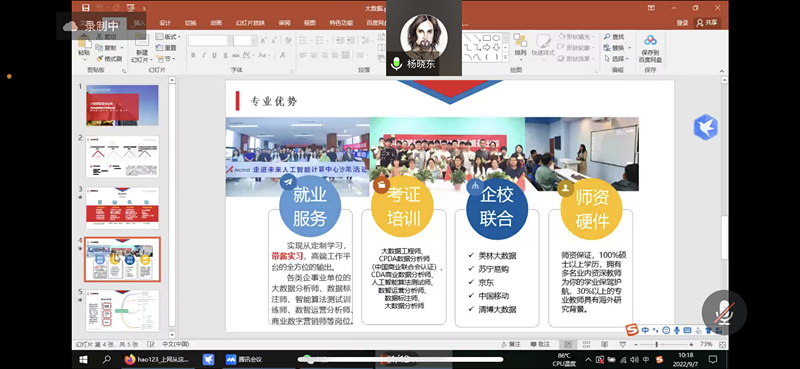The height and width of the screenshot is (369, 800).
Task: Click the Share (共享) button
Action: [707, 23]
